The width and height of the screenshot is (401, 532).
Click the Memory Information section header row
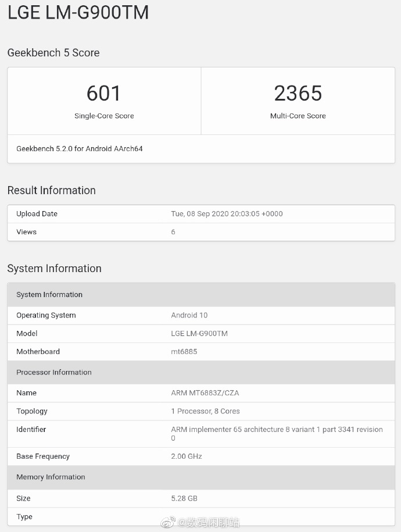click(201, 477)
